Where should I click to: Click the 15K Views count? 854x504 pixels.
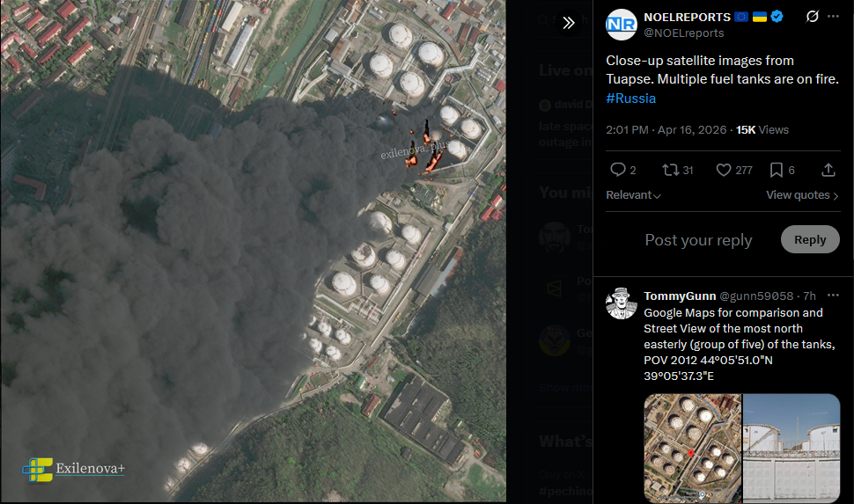coord(762,129)
